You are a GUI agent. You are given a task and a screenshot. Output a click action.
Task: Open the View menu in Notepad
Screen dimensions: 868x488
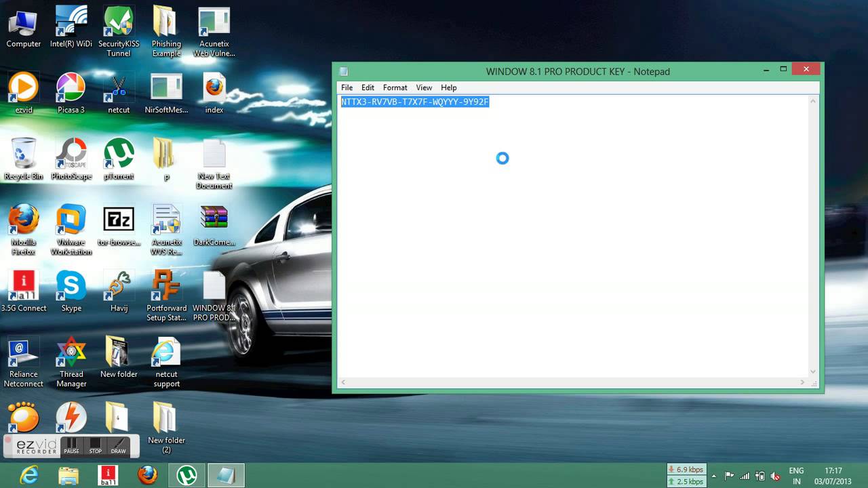(x=424, y=87)
